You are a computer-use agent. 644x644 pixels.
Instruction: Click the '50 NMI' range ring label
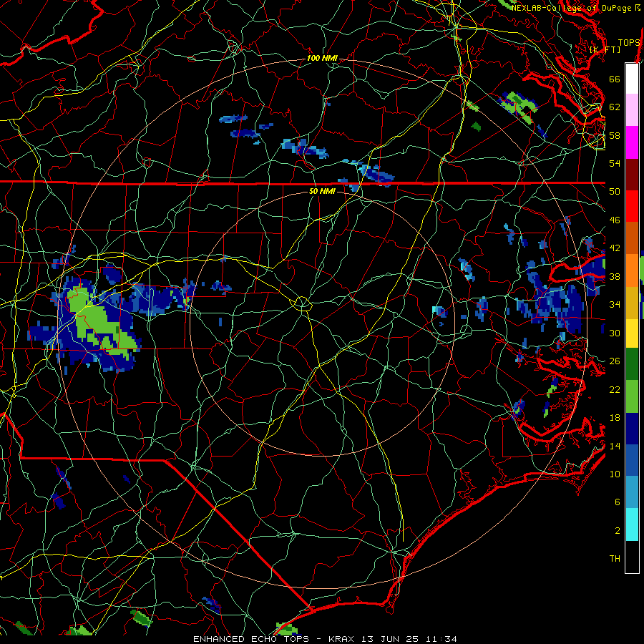(x=322, y=191)
